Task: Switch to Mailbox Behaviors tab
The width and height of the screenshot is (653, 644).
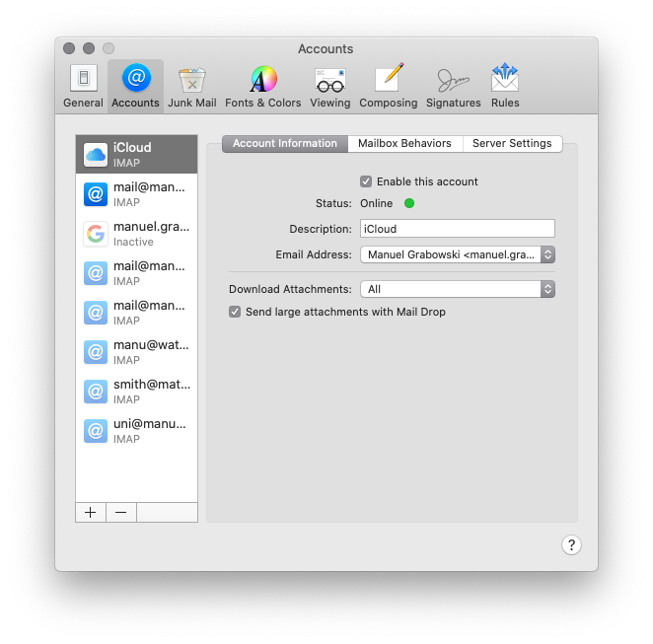Action: [404, 144]
